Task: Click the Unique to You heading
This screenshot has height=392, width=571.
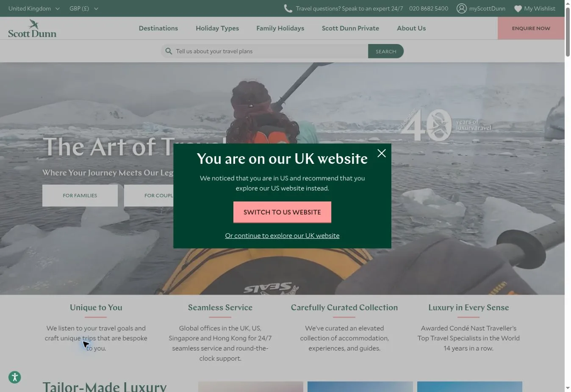Action: point(96,308)
